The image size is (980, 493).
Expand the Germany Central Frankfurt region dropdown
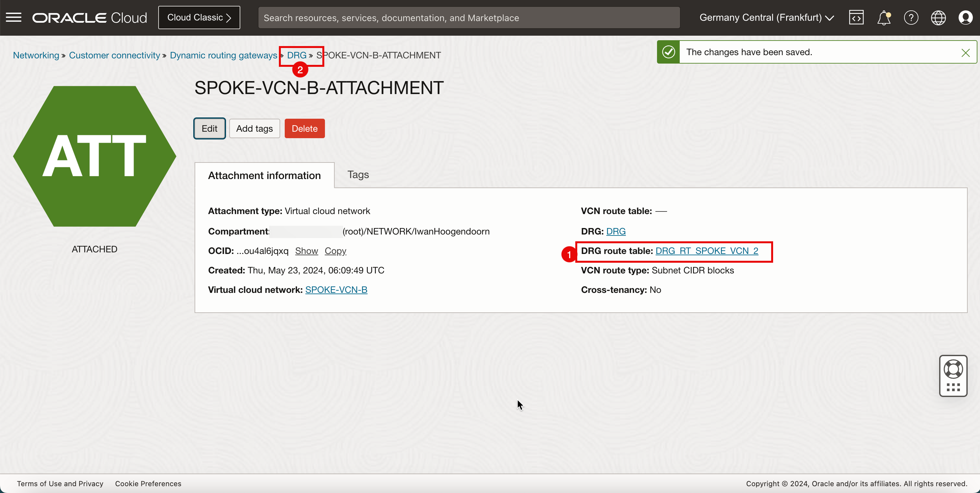pyautogui.click(x=767, y=17)
